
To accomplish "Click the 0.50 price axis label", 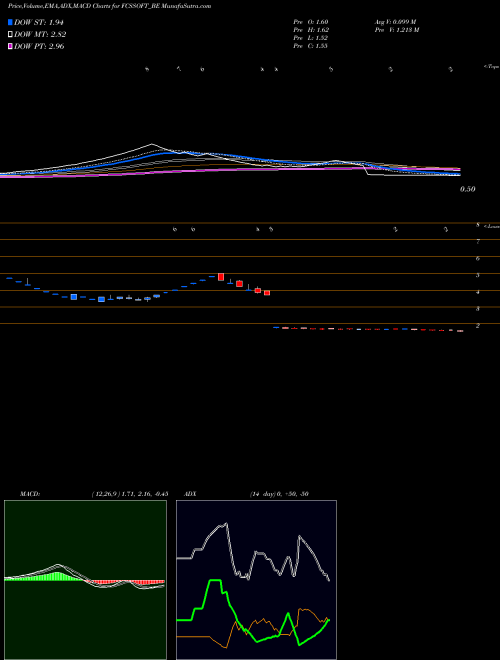I will click(x=468, y=189).
